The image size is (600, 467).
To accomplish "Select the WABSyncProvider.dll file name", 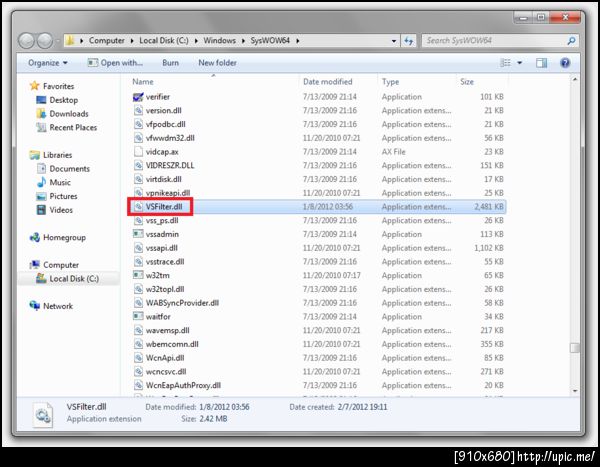I will 182,303.
